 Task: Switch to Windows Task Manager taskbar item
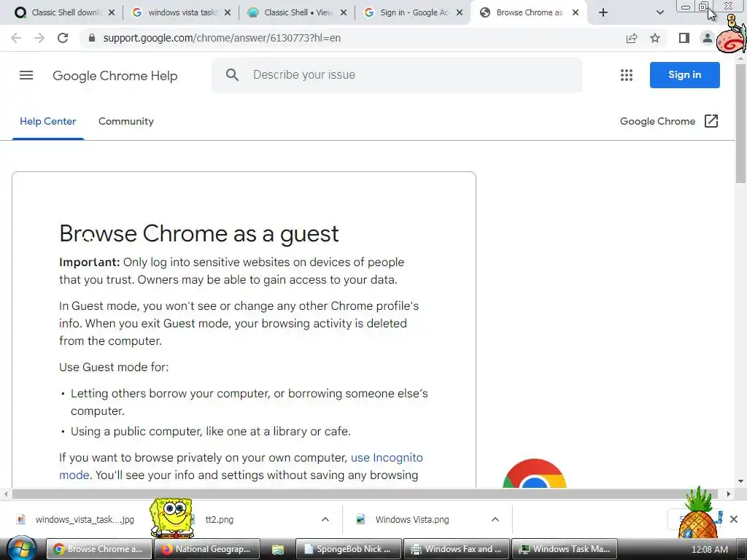[x=565, y=549]
